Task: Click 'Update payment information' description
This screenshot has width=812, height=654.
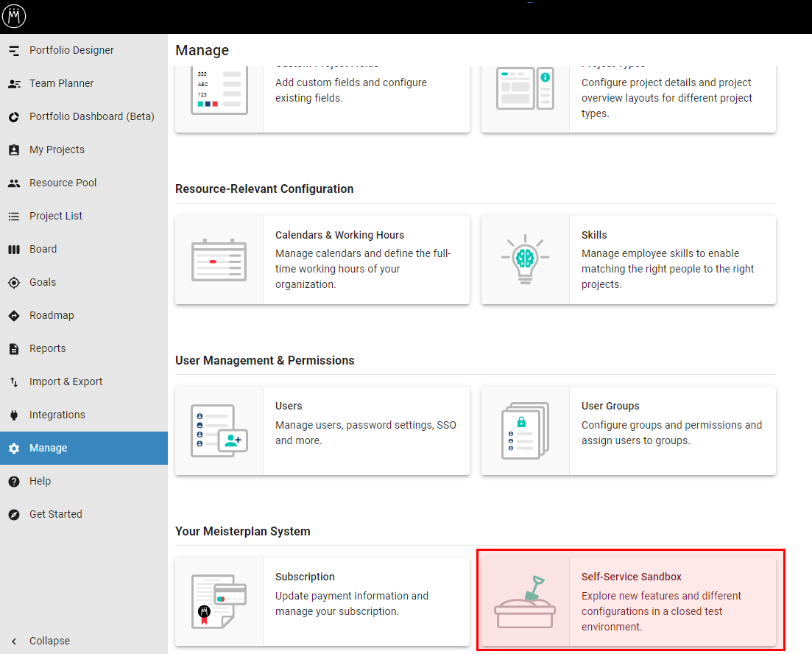Action: 352,604
